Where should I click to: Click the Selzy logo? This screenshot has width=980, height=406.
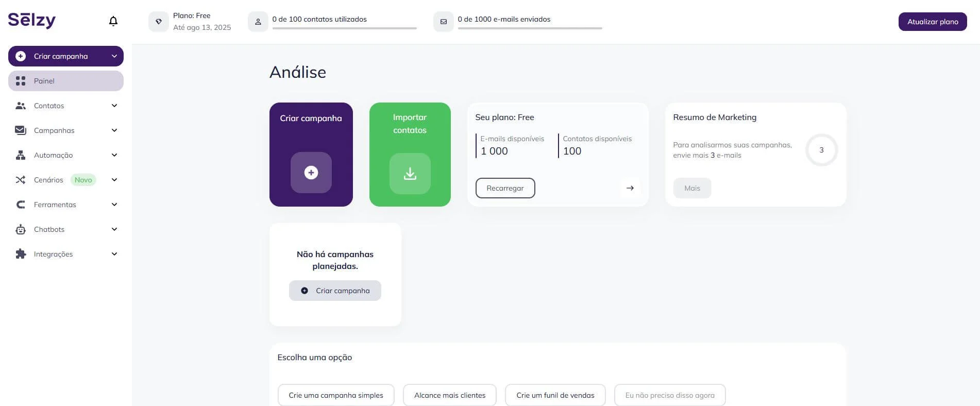pos(32,21)
